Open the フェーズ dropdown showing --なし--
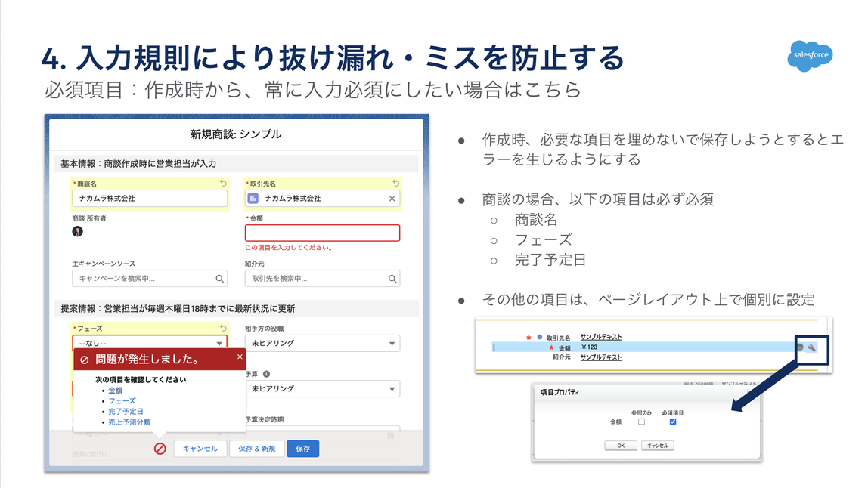 150,342
